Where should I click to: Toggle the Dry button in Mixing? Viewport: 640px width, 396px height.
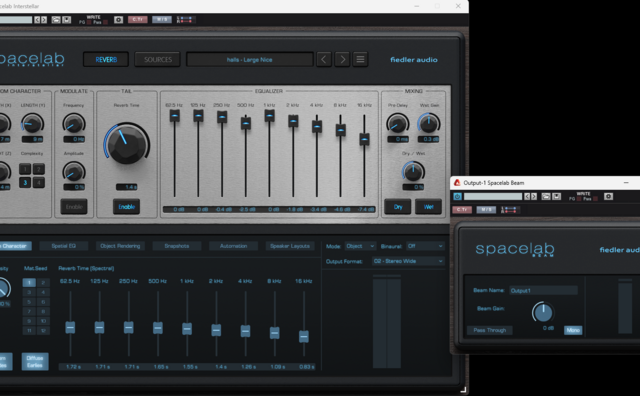(398, 207)
